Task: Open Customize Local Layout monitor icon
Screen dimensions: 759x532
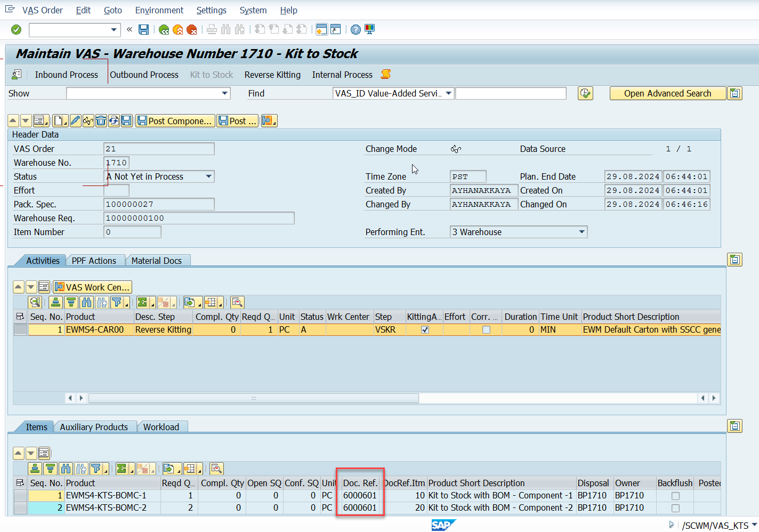Action: (x=369, y=29)
